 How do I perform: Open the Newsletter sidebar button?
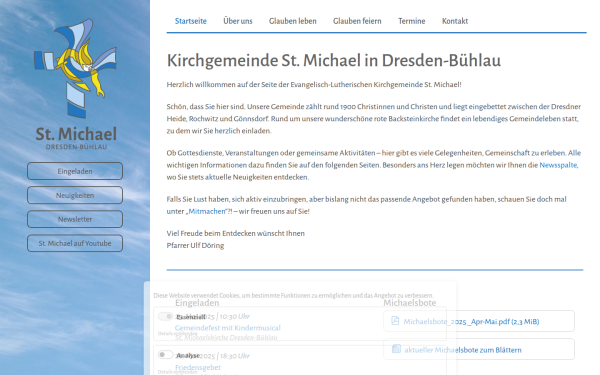pyautogui.click(x=75, y=219)
